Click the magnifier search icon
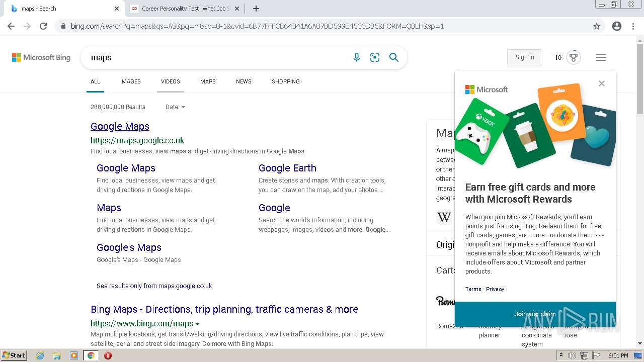The width and height of the screenshot is (644, 362). pyautogui.click(x=394, y=57)
